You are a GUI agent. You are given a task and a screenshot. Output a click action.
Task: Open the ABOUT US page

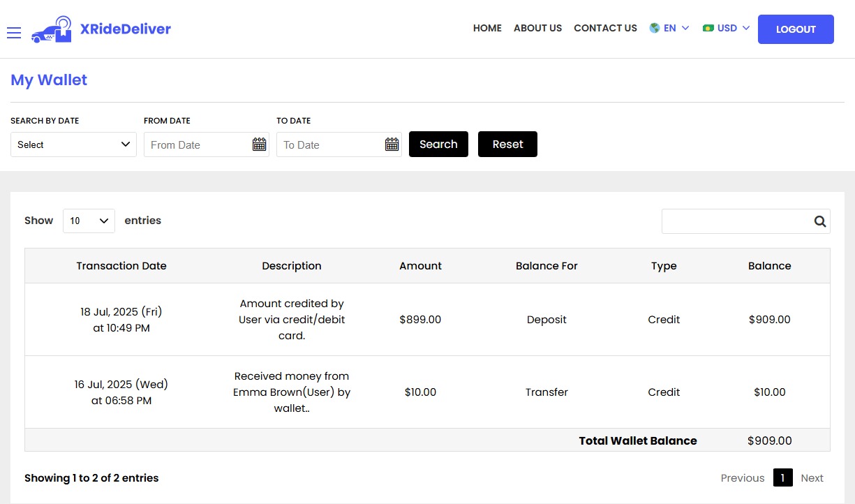pyautogui.click(x=537, y=28)
